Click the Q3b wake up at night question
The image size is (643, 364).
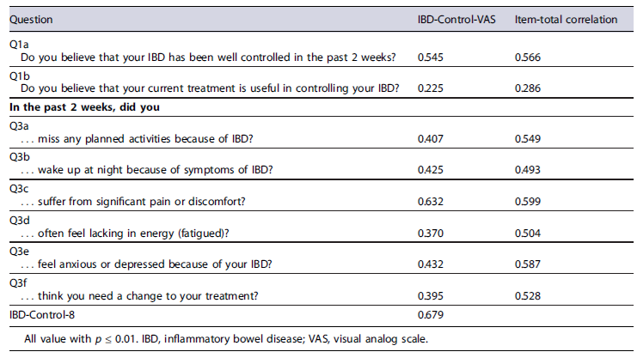pyautogui.click(x=147, y=169)
